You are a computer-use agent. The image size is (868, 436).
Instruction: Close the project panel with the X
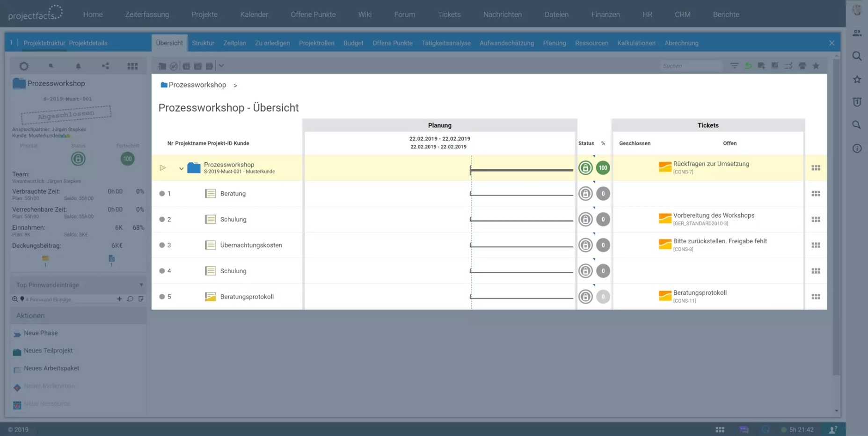click(x=832, y=43)
